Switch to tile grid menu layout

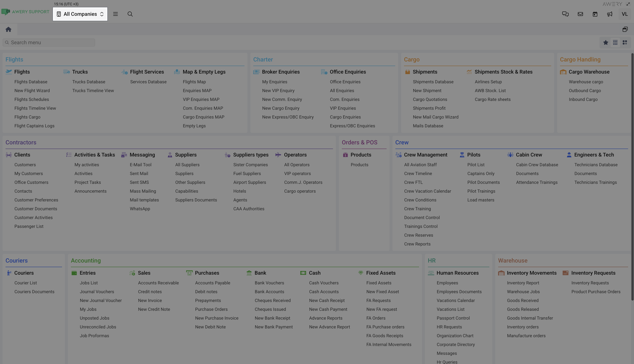coord(625,43)
